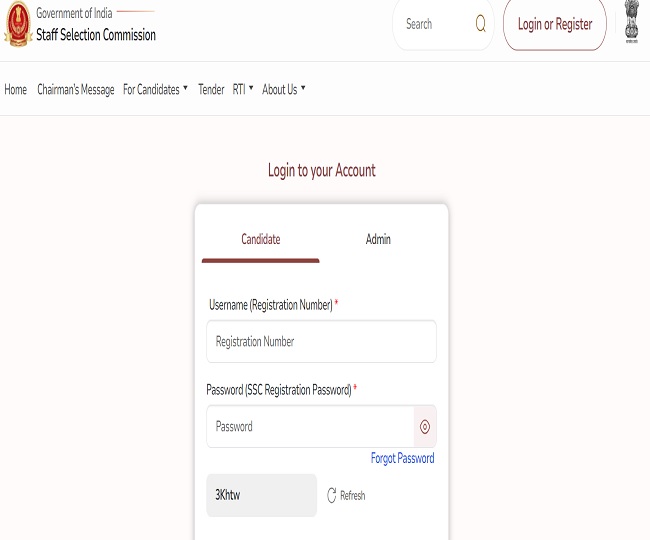Image resolution: width=650 pixels, height=540 pixels.
Task: Expand the For Candidates dropdown
Action: tap(155, 90)
